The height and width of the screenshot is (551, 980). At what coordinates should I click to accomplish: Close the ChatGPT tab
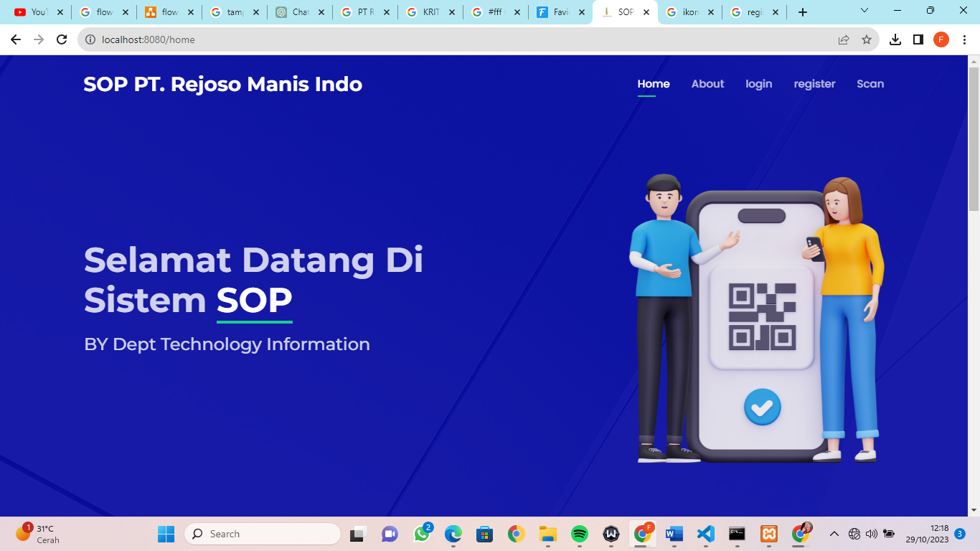coord(321,12)
